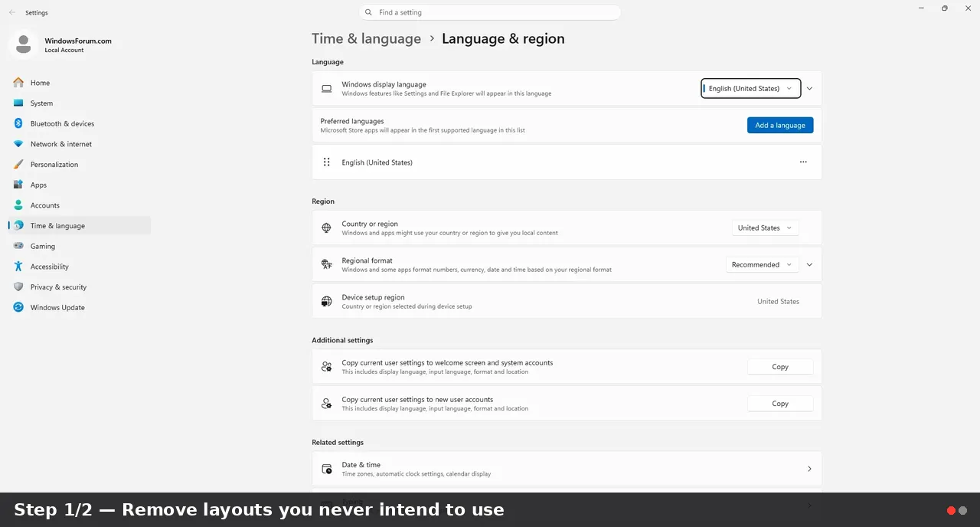Viewport: 980px width, 527px height.
Task: Click the back arrow icon in Settings
Action: click(12, 12)
